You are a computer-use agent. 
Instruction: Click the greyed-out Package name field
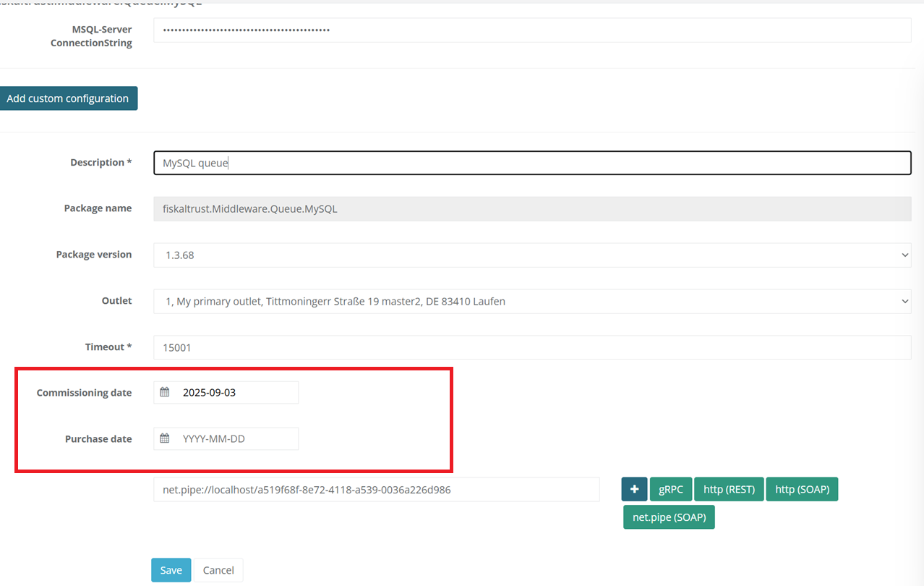tap(531, 209)
